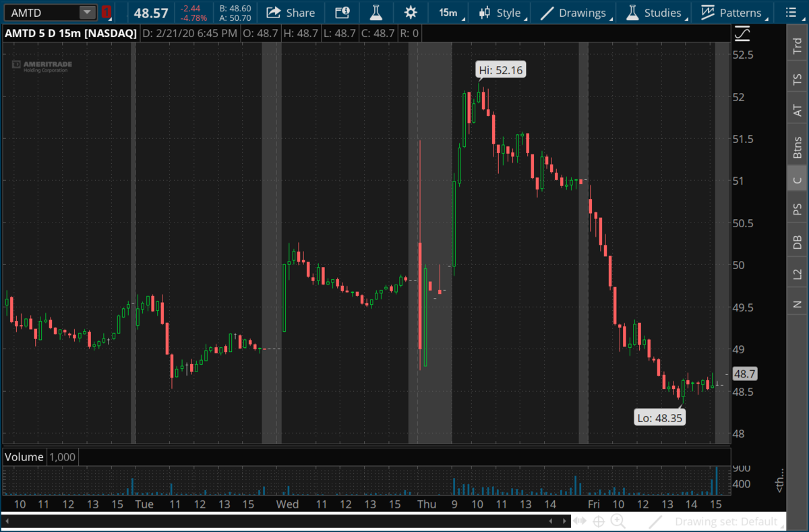
Task: Click the expand-compress time axis icon
Action: pyautogui.click(x=580, y=521)
